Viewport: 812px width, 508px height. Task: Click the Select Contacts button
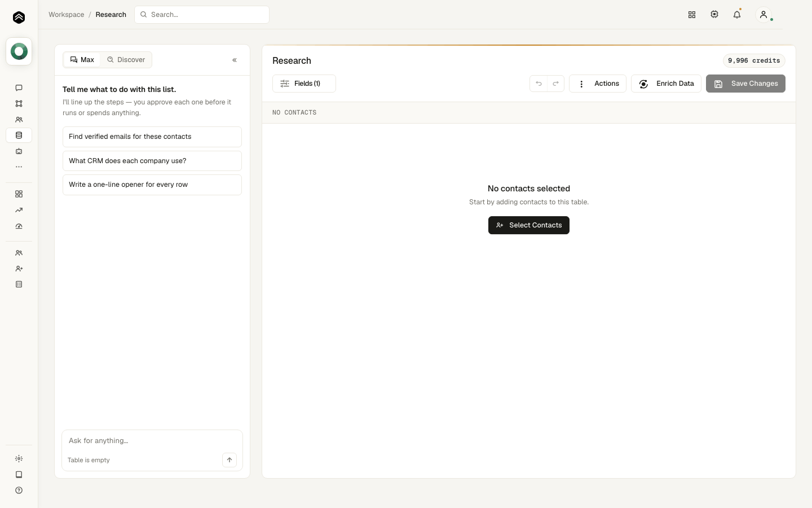(529, 225)
